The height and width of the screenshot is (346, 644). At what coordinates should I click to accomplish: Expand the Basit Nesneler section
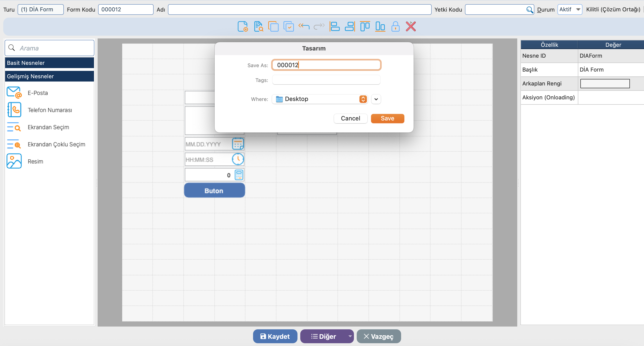(x=49, y=63)
